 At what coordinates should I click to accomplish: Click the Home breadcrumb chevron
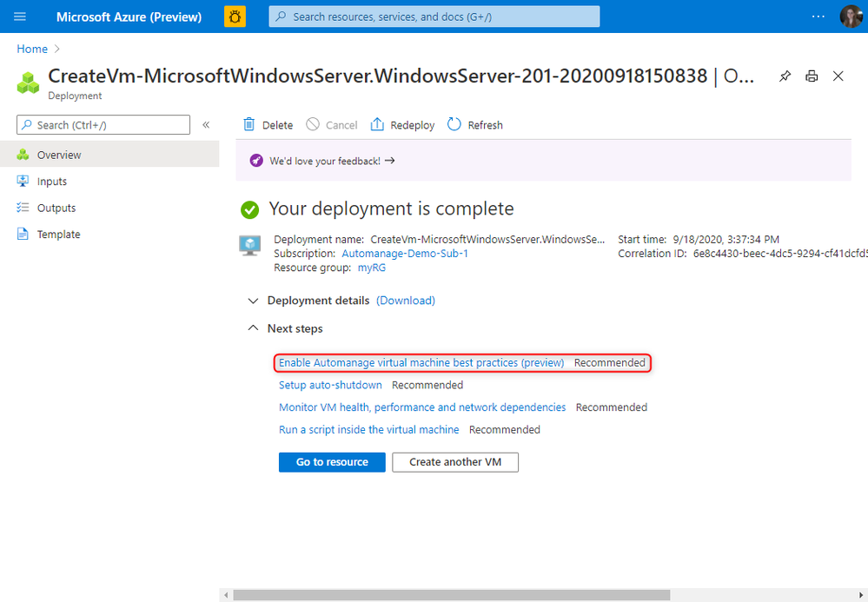[57, 49]
